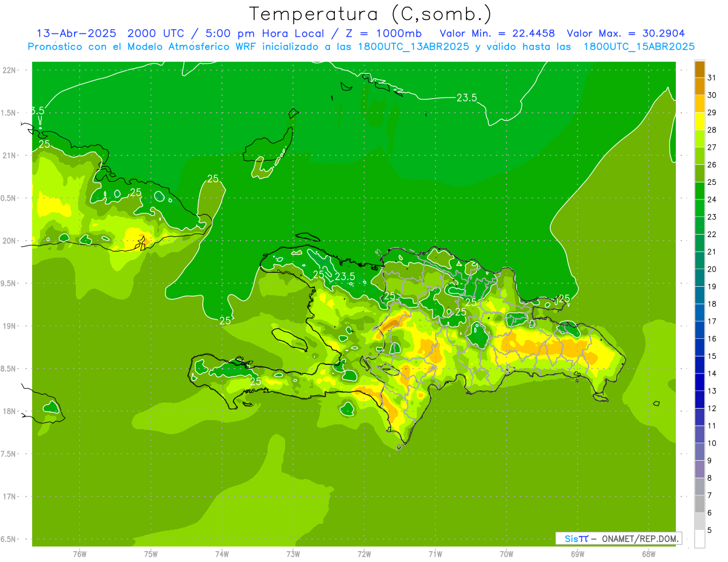Click the legend value "31"
Image resolution: width=728 pixels, height=562 pixels.
712,78
